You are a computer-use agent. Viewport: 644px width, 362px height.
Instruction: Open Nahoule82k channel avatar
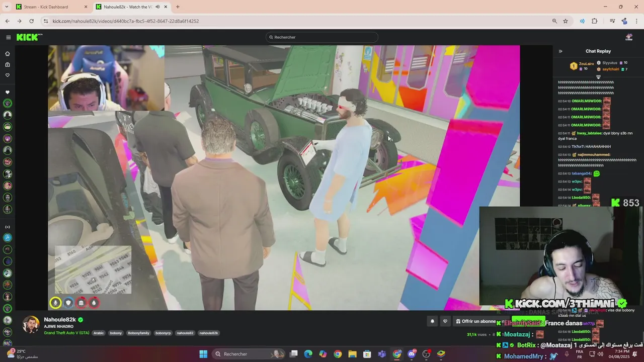click(x=31, y=325)
